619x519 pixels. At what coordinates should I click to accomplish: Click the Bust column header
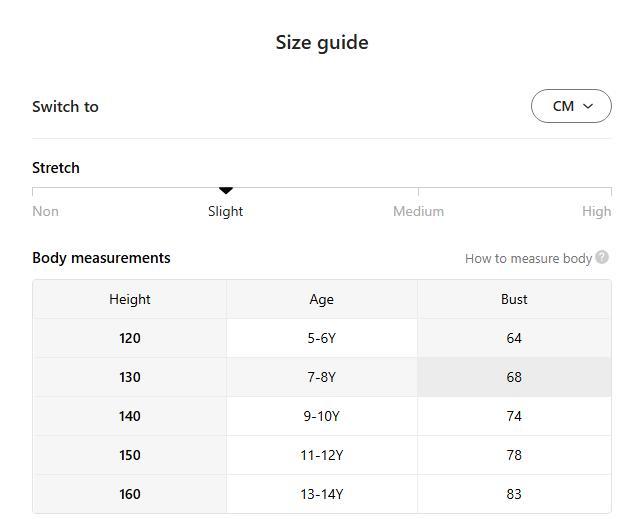[x=514, y=299]
